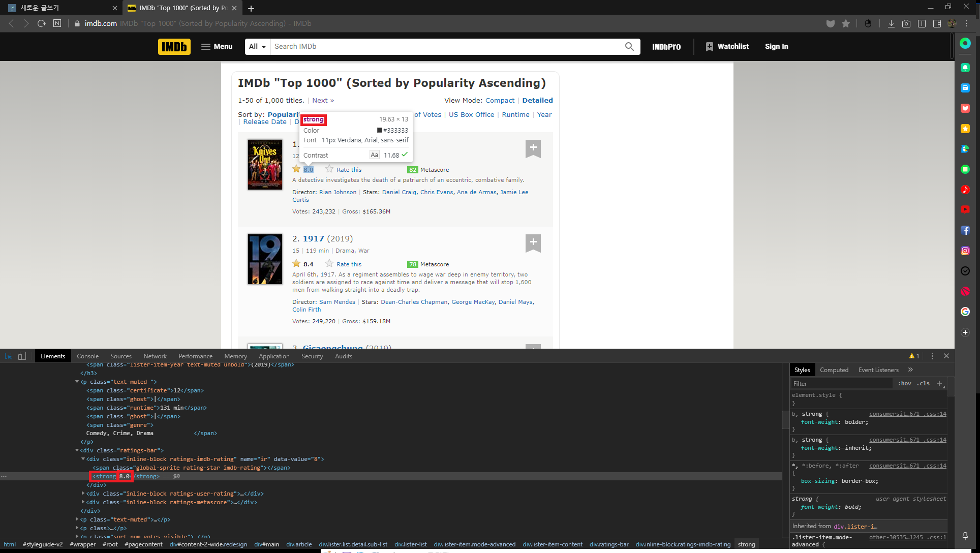
Task: Toggle the :hov element state panel
Action: coord(904,383)
